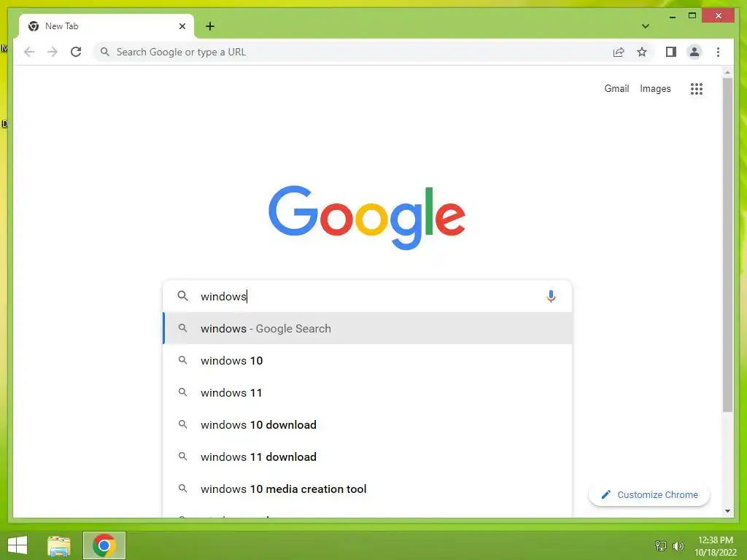Image resolution: width=747 pixels, height=560 pixels.
Task: Select suggestion 'windows 10 download'
Action: click(x=368, y=424)
